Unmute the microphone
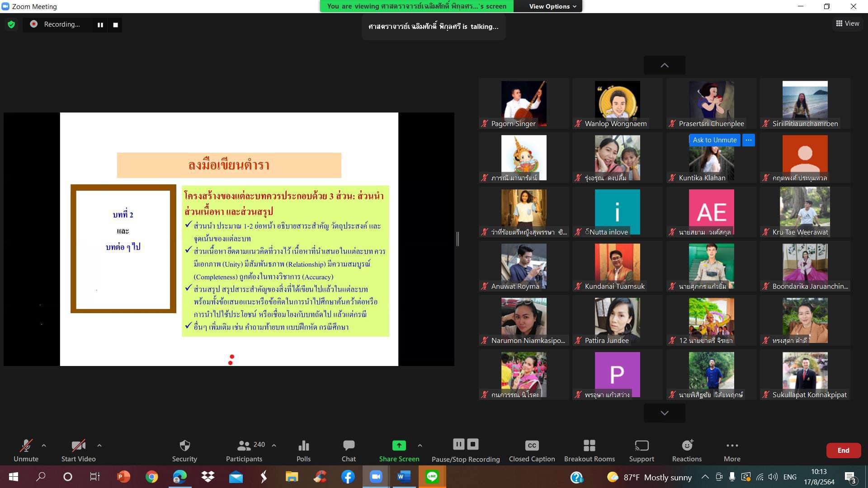The width and height of the screenshot is (868, 488). click(26, 450)
